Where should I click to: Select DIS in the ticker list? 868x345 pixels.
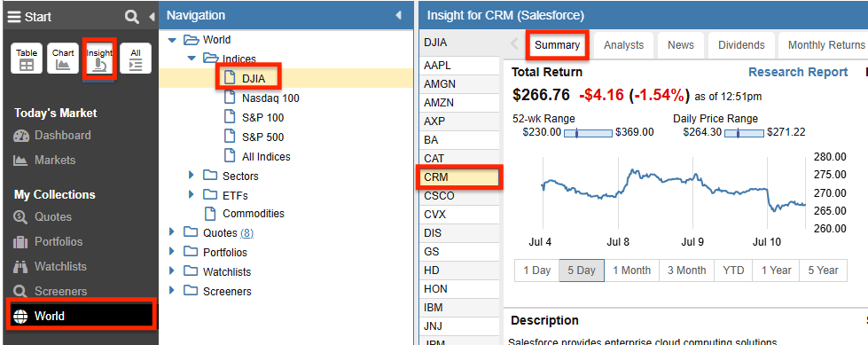click(x=459, y=233)
